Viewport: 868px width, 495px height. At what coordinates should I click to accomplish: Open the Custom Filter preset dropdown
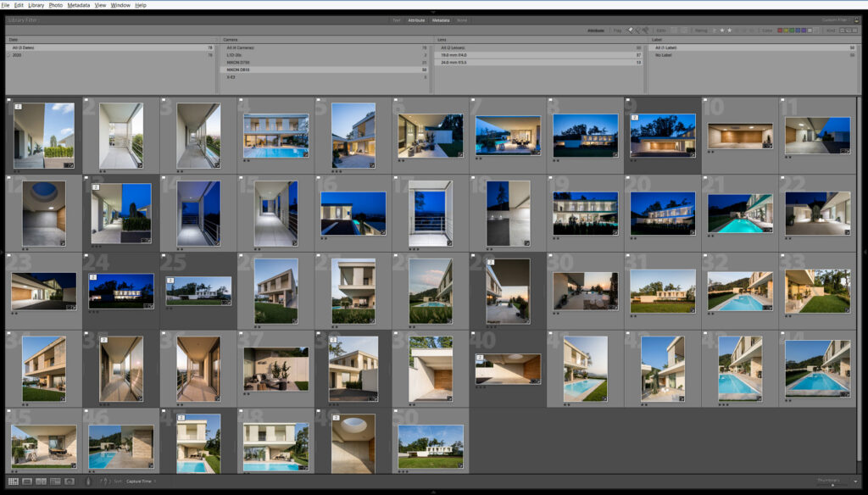click(x=834, y=19)
